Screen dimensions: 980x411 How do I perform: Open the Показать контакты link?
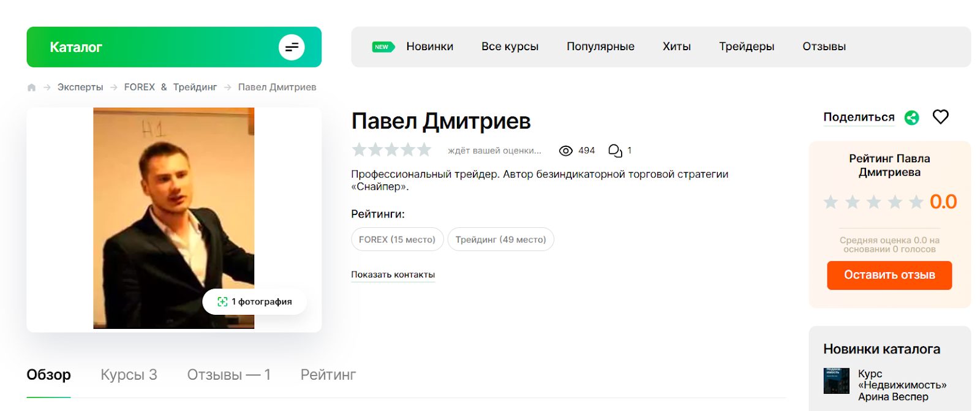(393, 274)
